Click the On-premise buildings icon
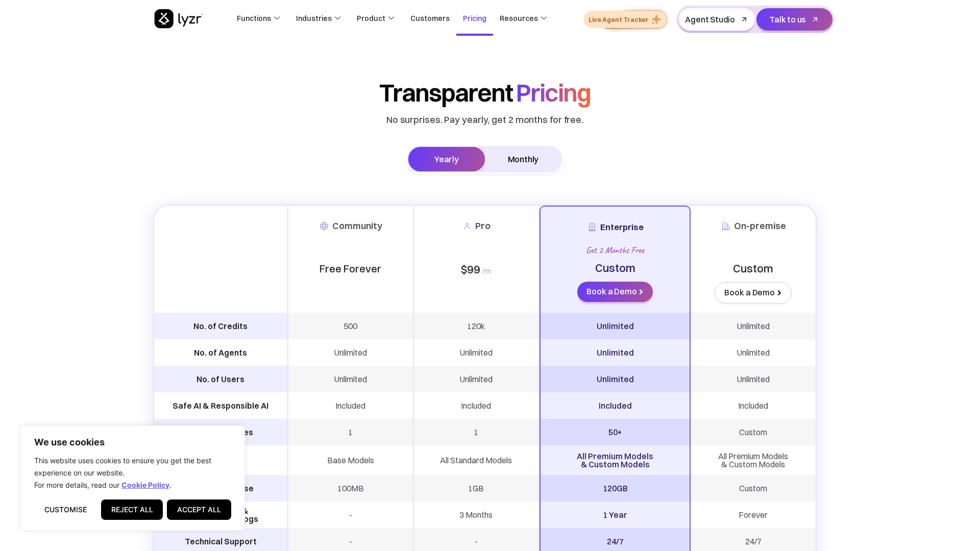The width and height of the screenshot is (980, 551). coord(726,226)
